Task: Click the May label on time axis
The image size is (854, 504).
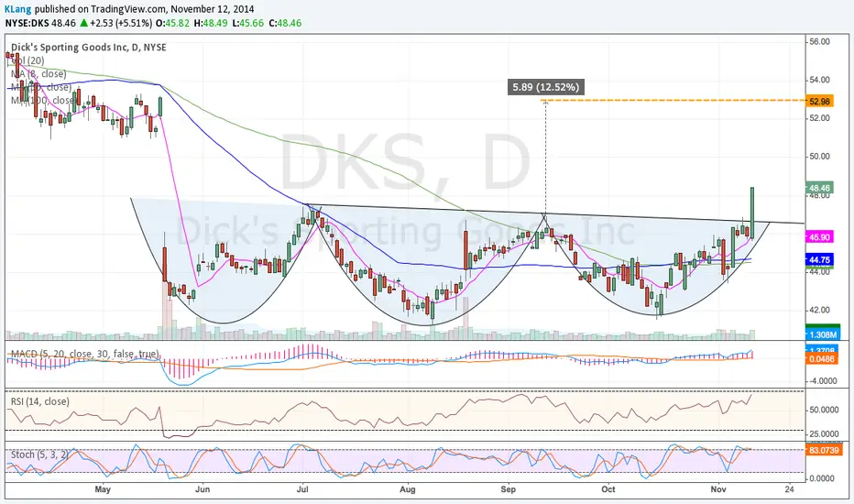Action: pos(103,489)
